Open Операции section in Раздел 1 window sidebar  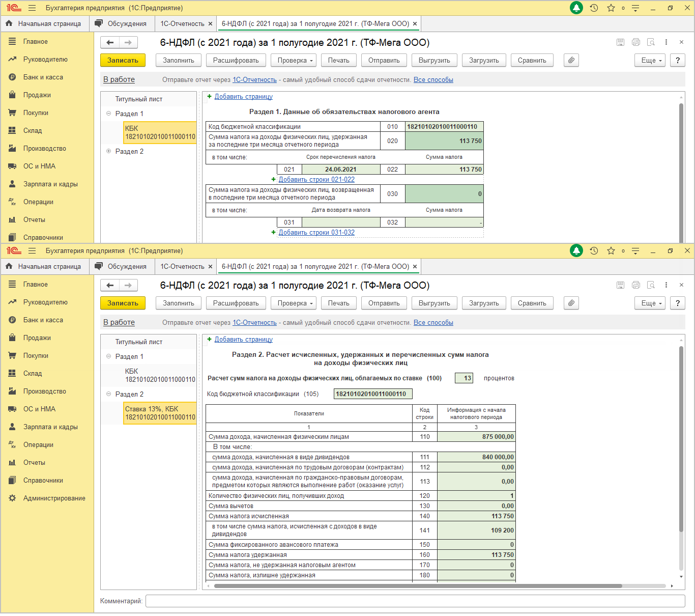pos(38,202)
